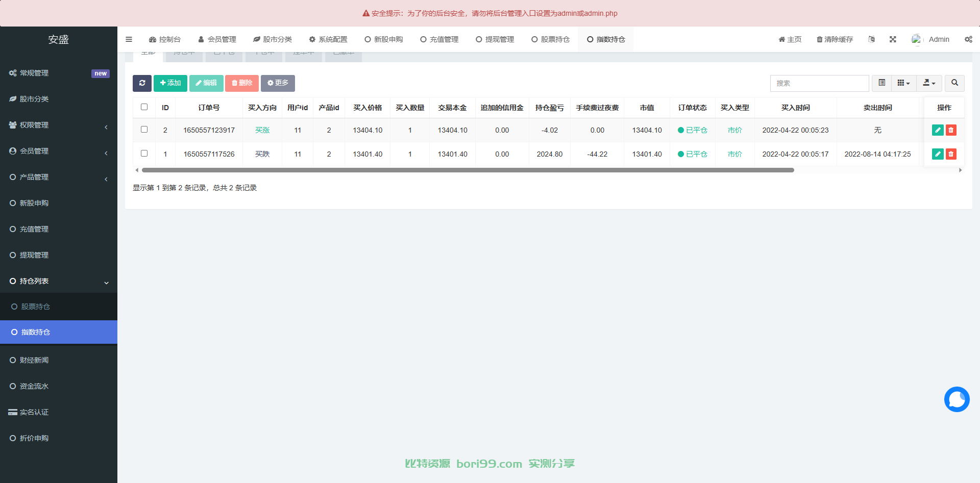Click the search magnifier icon button
Viewport: 980px width, 483px height.
(x=954, y=83)
